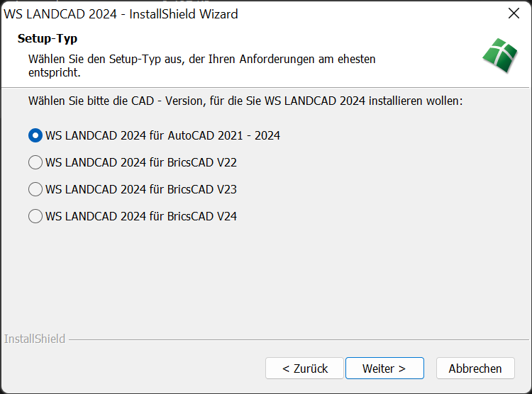Cancel setup via the Abbrechen button
This screenshot has width=532, height=394.
(x=475, y=368)
